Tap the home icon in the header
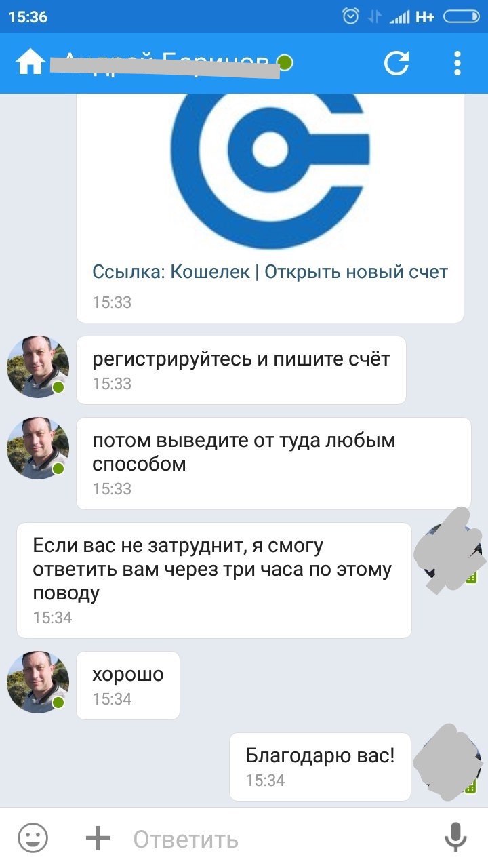The image size is (488, 868). pyautogui.click(x=30, y=62)
